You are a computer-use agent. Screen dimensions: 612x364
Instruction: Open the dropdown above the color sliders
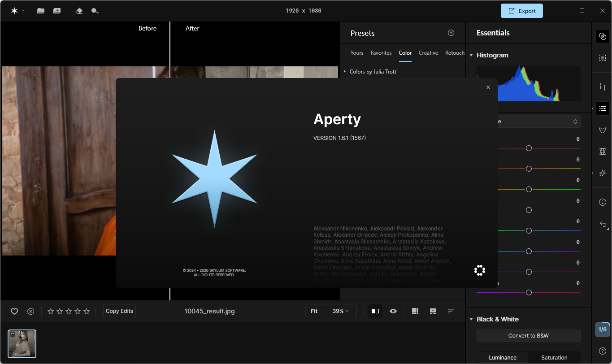[529, 121]
